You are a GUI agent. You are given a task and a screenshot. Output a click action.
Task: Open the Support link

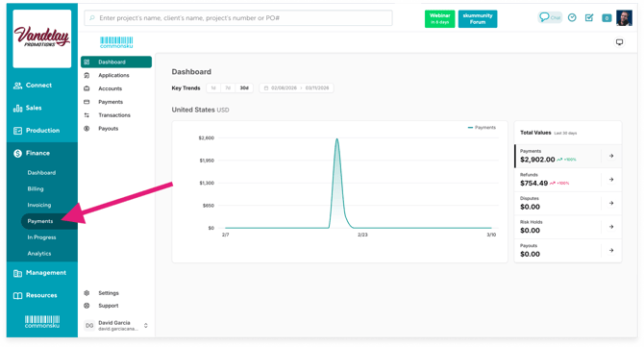(x=109, y=306)
